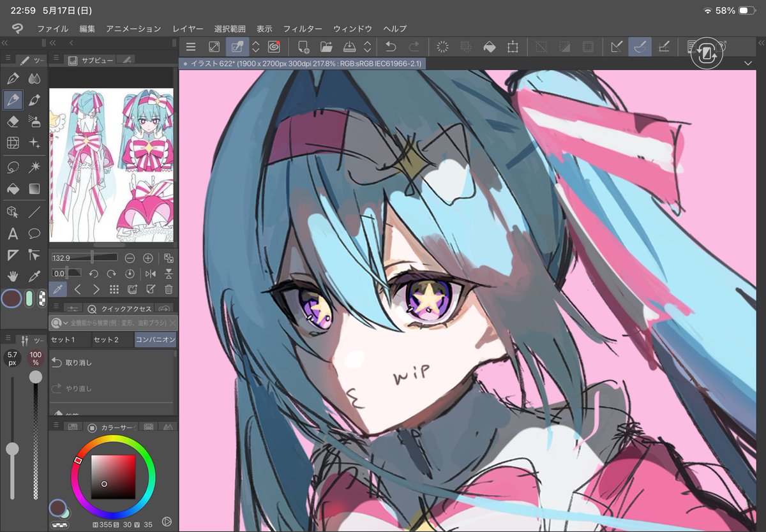This screenshot has height=532, width=766.
Task: Open the canvas tab list chevron
Action: 747,64
